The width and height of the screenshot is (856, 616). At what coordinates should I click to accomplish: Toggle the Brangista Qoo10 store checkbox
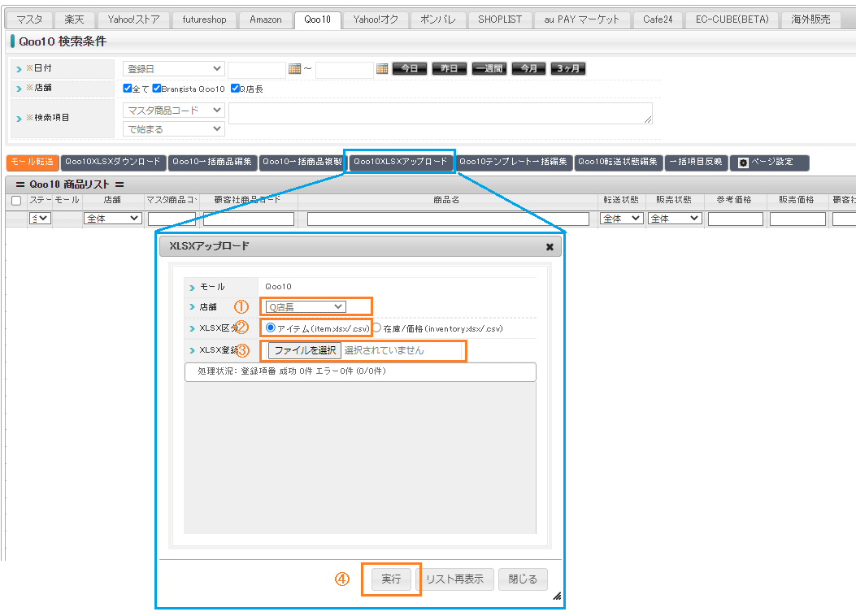157,89
